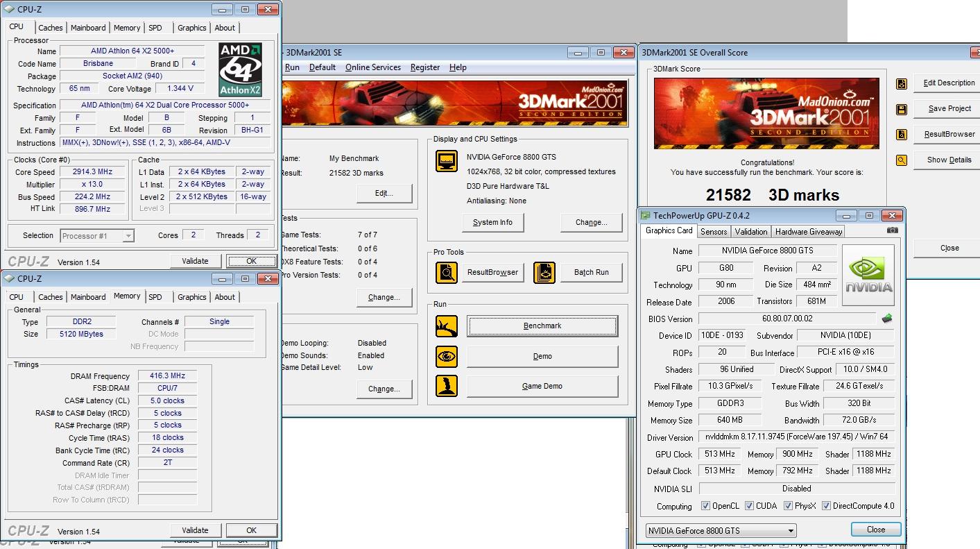The width and height of the screenshot is (980, 549).
Task: Open Hardware Giveaway tab in GPU-Z
Action: point(809,232)
